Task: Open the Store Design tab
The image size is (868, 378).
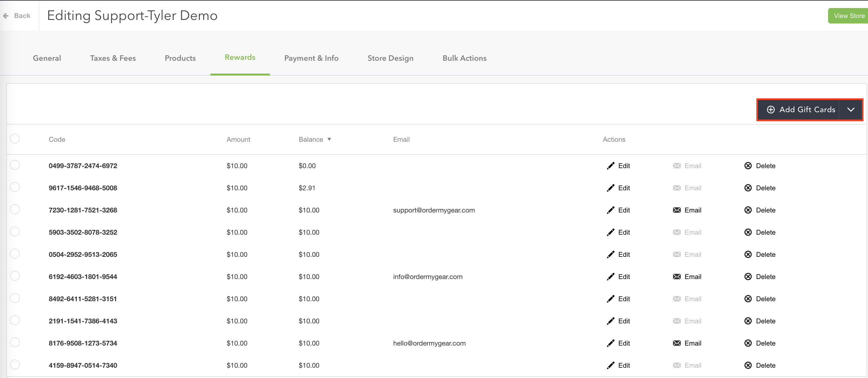Action: pyautogui.click(x=390, y=58)
